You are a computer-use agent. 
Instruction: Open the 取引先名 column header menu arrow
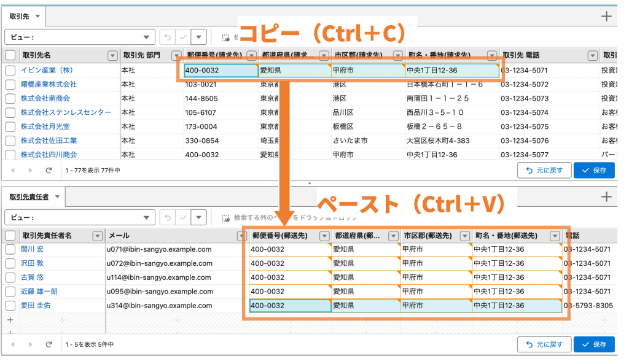pos(112,55)
